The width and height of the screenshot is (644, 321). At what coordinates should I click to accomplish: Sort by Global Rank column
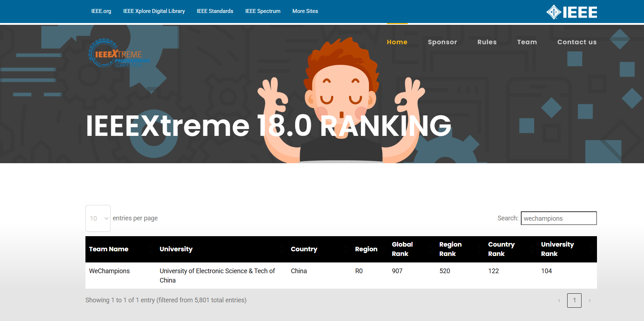(412, 249)
